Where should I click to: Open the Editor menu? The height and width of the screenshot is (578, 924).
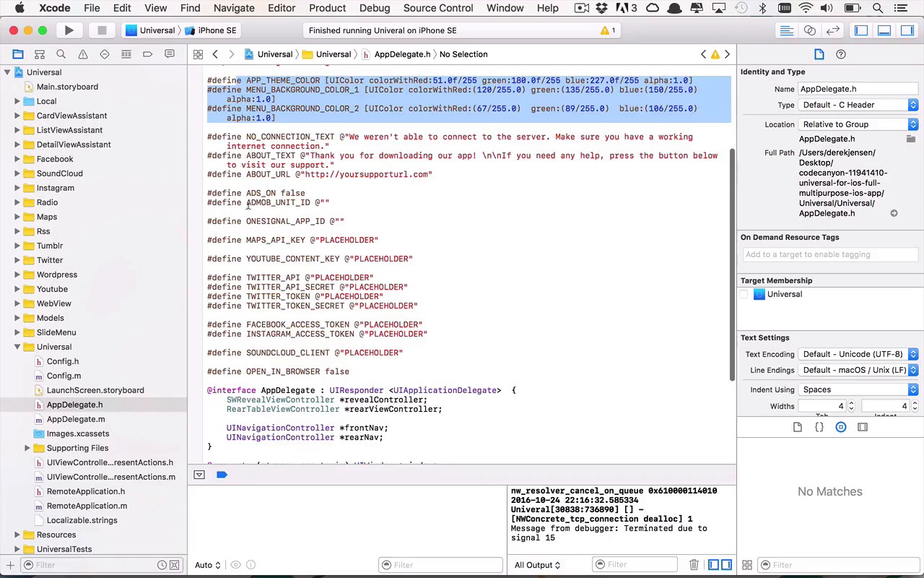(282, 8)
